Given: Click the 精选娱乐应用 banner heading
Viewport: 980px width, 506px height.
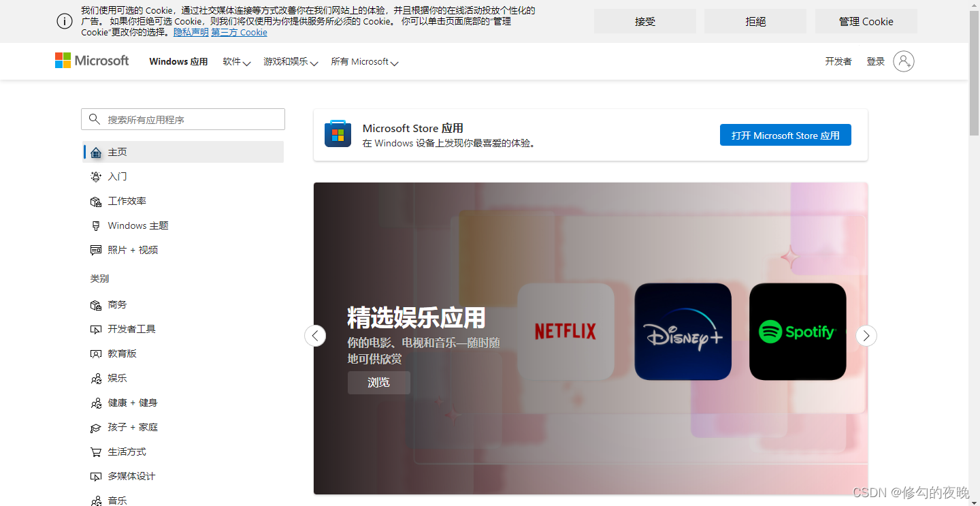Looking at the screenshot, I should tap(416, 318).
